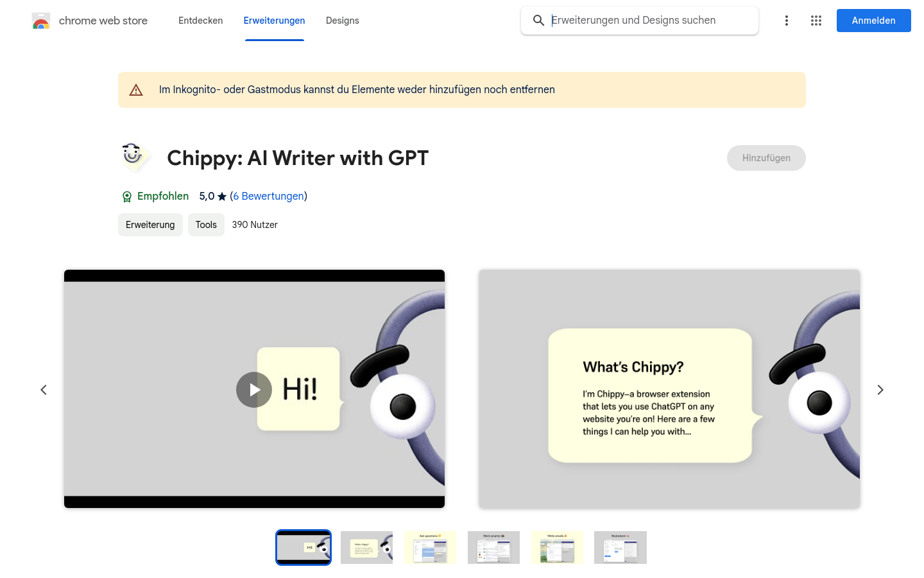Viewport: 924px width, 578px height.
Task: Click the Hinzufügen button
Action: (766, 158)
